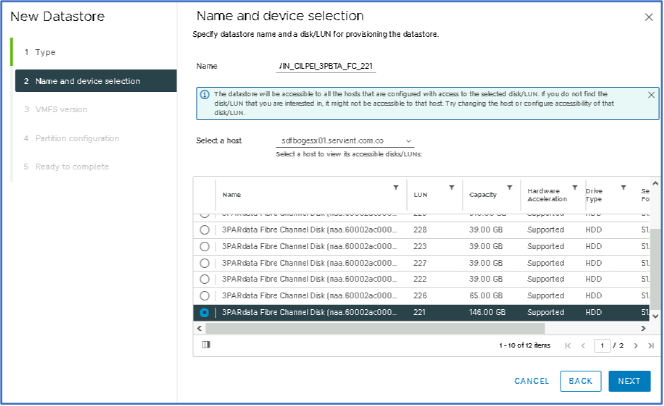This screenshot has width=664, height=406.
Task: Filter the Name column
Action: pyautogui.click(x=396, y=187)
